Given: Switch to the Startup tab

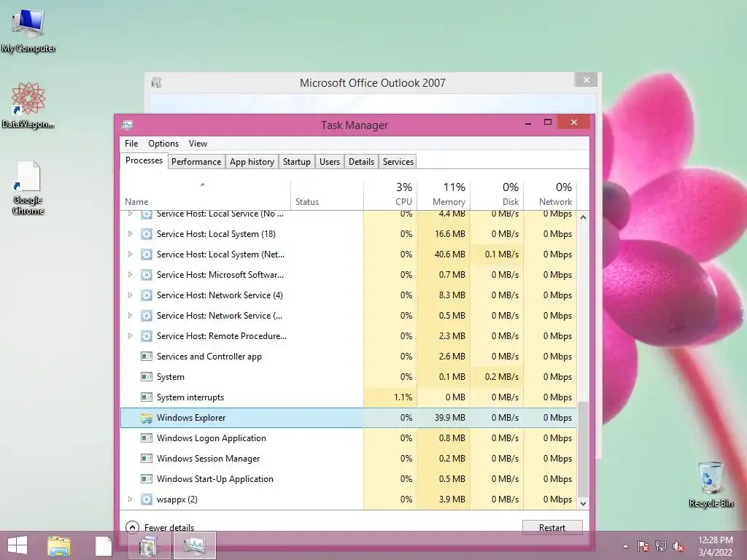Looking at the screenshot, I should click(296, 161).
